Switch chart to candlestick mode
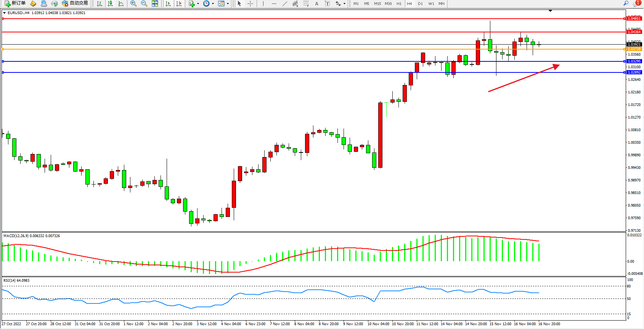This screenshot has width=644, height=329. pyautogui.click(x=110, y=3)
